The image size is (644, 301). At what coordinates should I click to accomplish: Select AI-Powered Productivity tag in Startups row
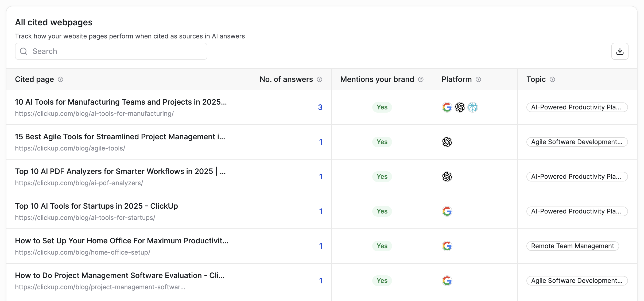577,211
